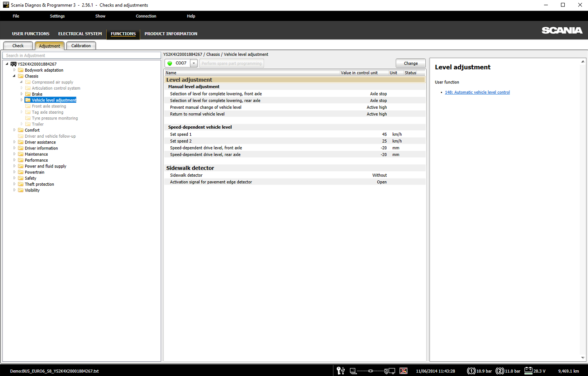
Task: Click the Value in control unit column header
Action: pos(364,73)
